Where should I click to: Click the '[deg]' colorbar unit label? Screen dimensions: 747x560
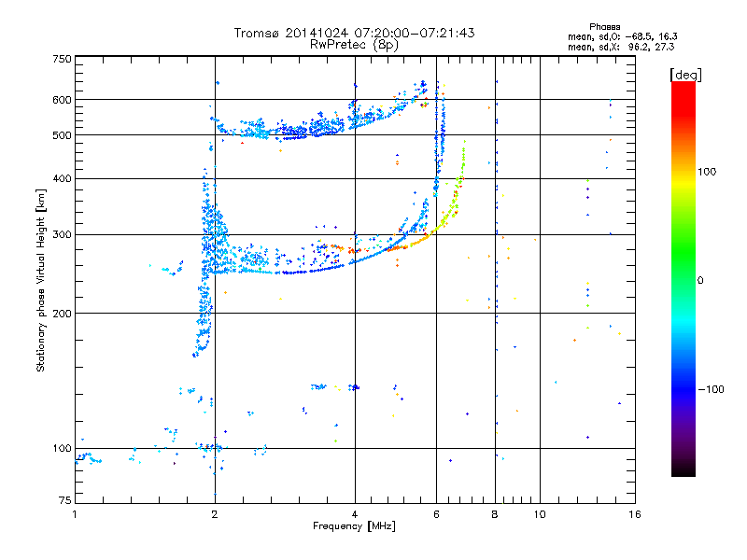coord(685,75)
